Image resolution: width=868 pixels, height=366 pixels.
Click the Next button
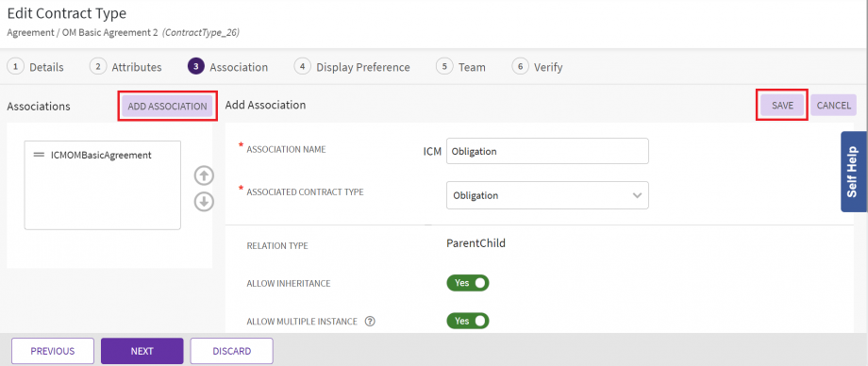[142, 351]
